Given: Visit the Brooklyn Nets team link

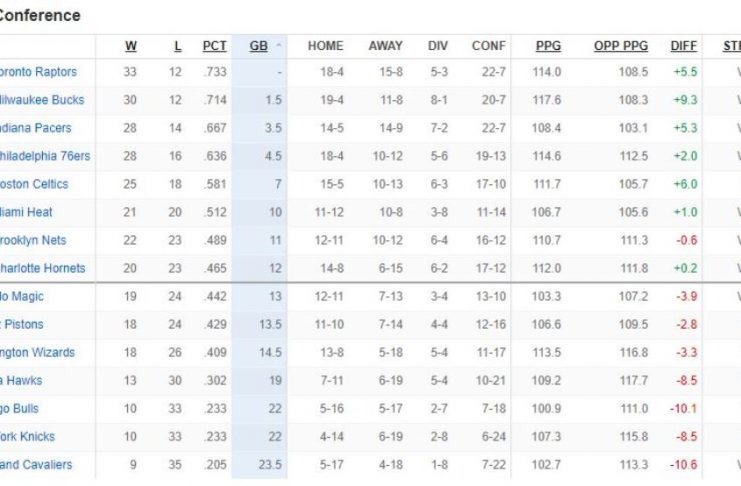Looking at the screenshot, I should [33, 240].
